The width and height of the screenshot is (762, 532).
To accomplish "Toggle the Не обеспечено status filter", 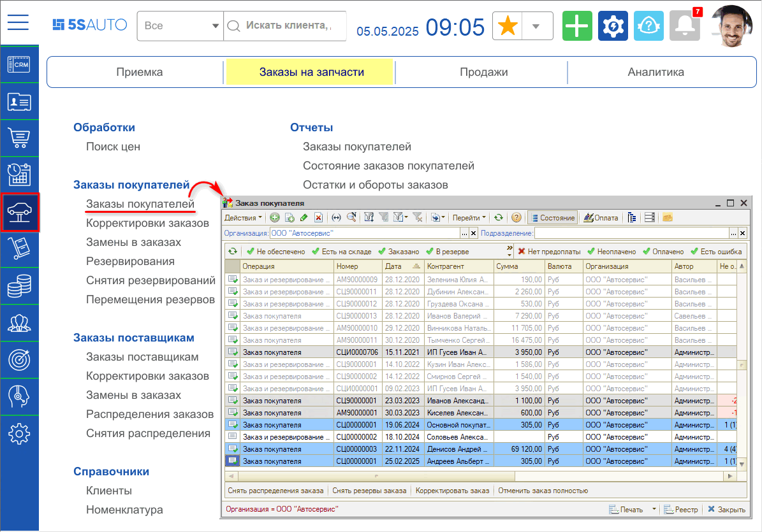I will tap(275, 252).
